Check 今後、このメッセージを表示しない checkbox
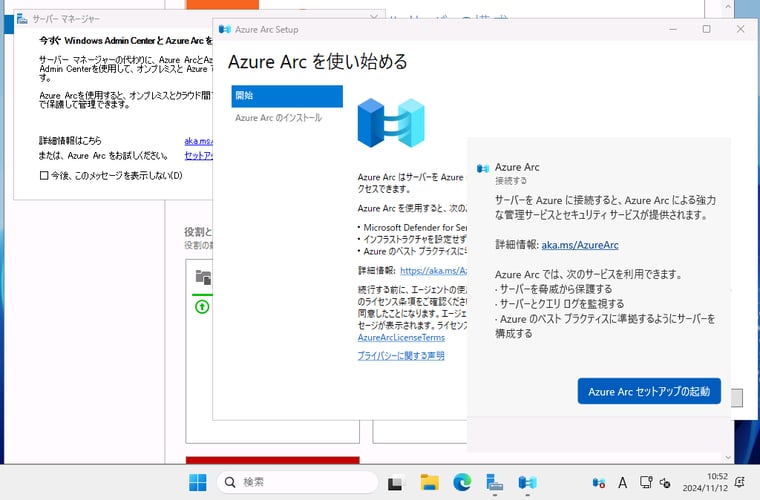 (x=44, y=175)
